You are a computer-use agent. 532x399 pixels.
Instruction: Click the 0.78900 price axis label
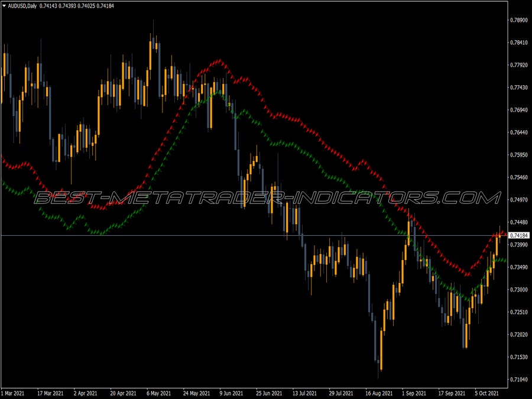pyautogui.click(x=519, y=20)
